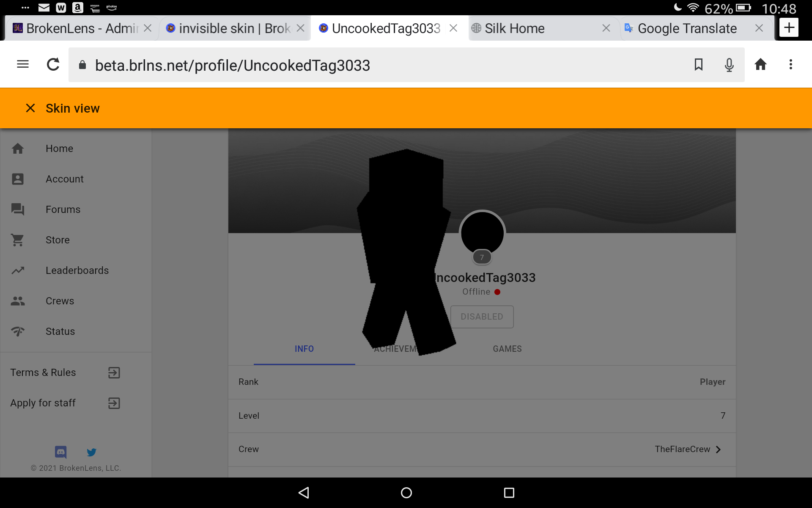This screenshot has height=508, width=812.
Task: Open the Discord link icon
Action: coord(61,452)
